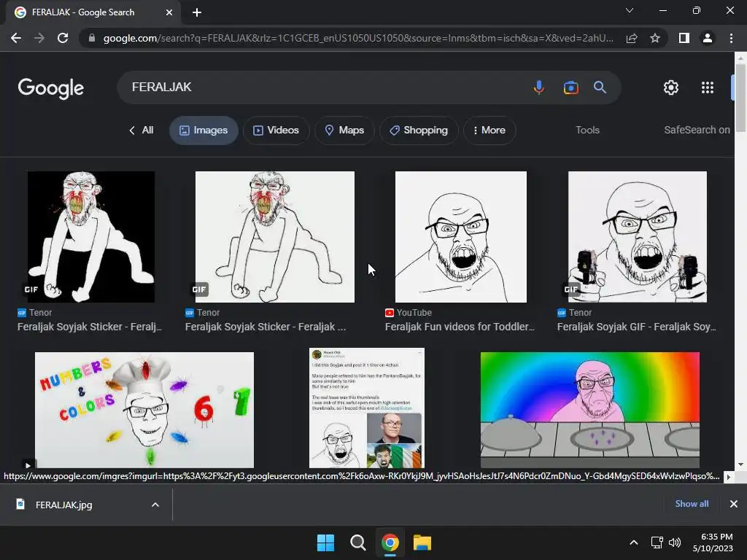Click the browser forward arrow

point(39,38)
